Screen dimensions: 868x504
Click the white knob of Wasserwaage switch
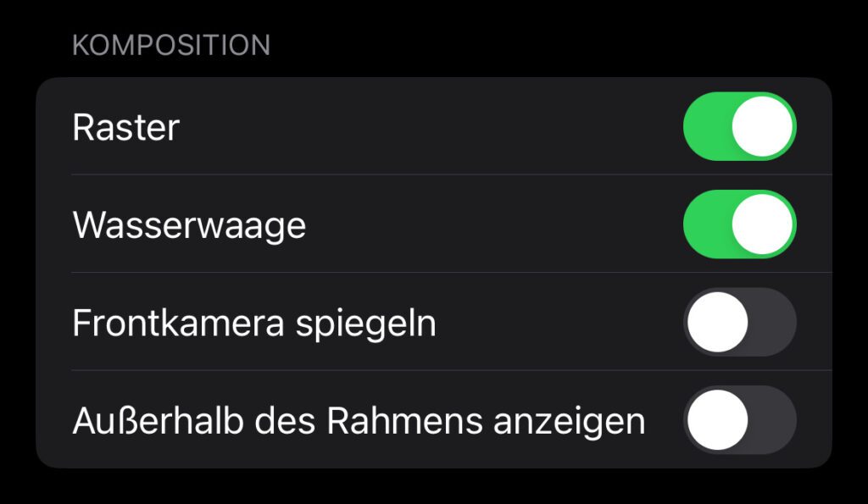click(x=763, y=224)
